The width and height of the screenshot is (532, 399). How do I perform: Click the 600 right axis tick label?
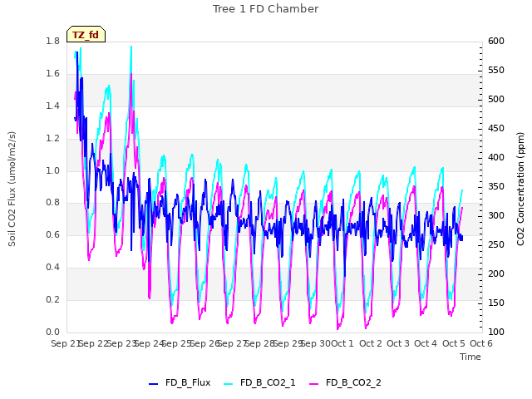click(x=496, y=41)
